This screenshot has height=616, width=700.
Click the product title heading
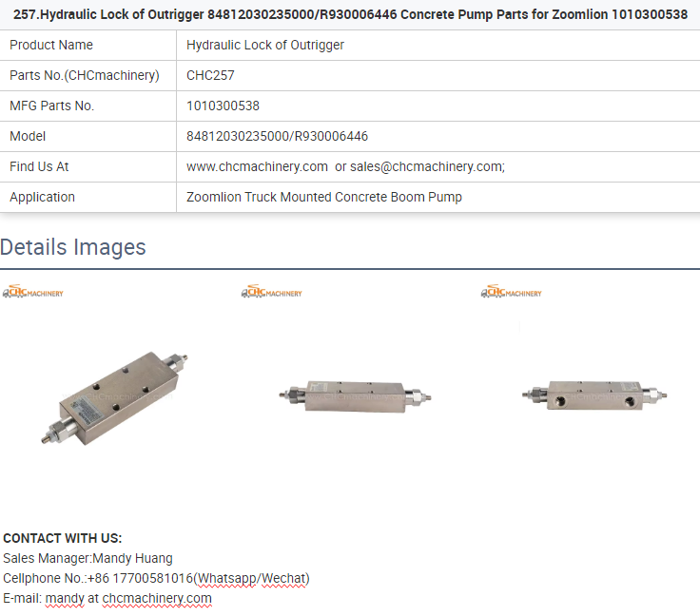[350, 14]
